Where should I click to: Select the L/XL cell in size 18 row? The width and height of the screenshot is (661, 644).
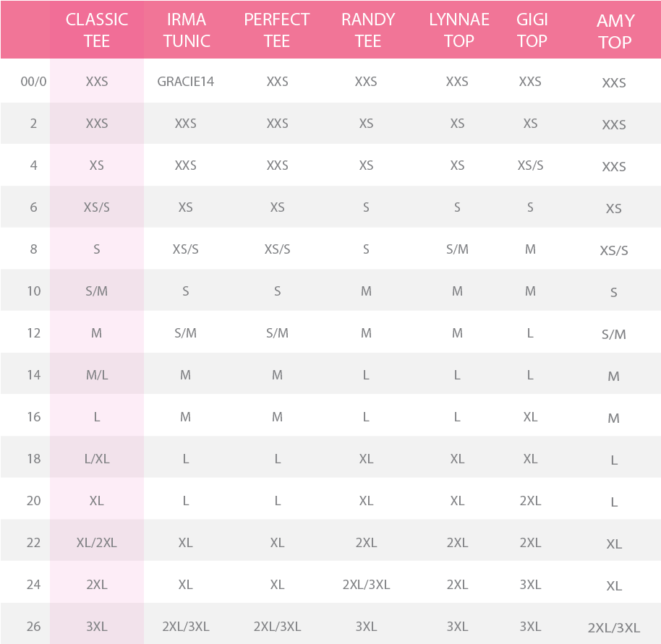(97, 459)
